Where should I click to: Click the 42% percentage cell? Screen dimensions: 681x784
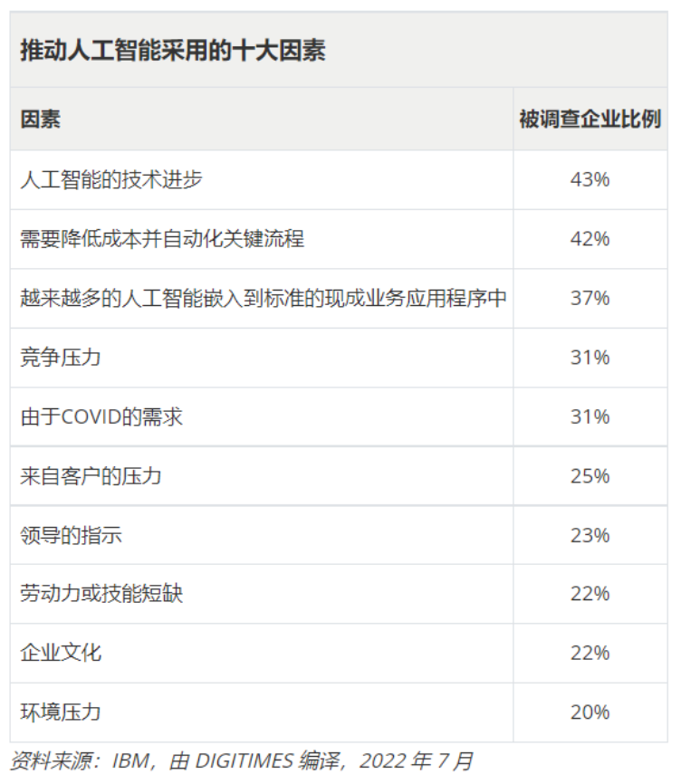coord(590,239)
